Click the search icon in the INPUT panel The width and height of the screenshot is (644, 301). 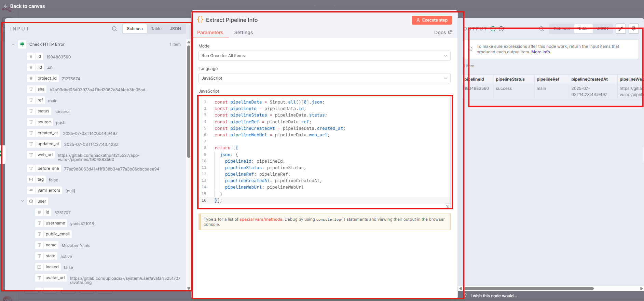(114, 29)
